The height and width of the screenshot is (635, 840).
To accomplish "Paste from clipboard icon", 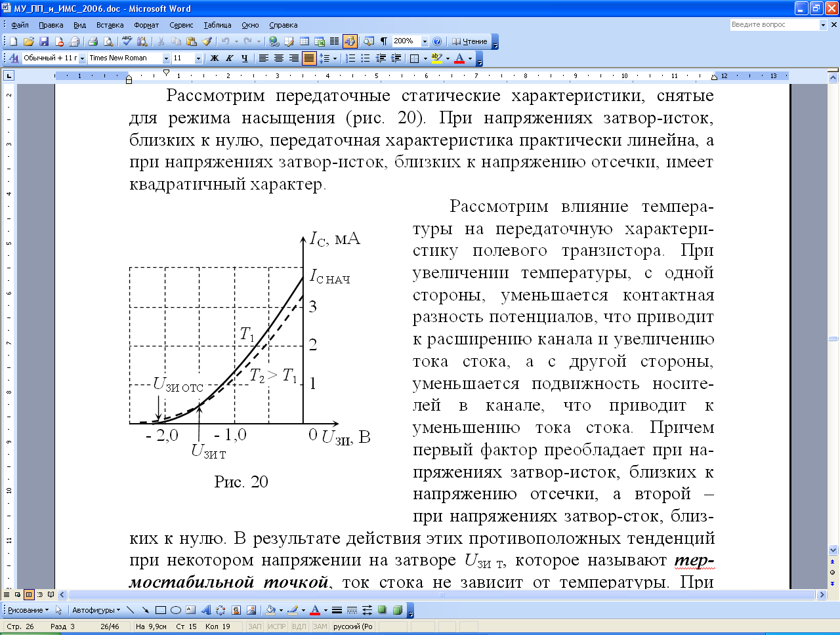I will [192, 41].
